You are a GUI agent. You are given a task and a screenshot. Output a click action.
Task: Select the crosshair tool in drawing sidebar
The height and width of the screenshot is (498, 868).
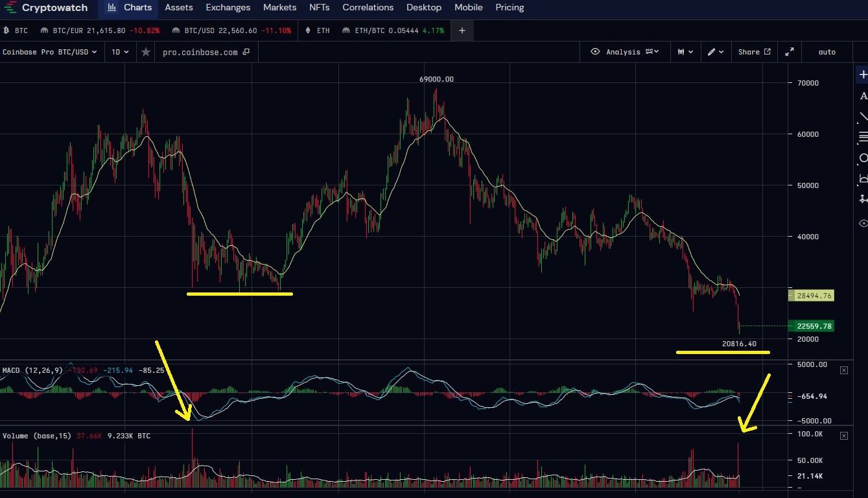tap(863, 75)
